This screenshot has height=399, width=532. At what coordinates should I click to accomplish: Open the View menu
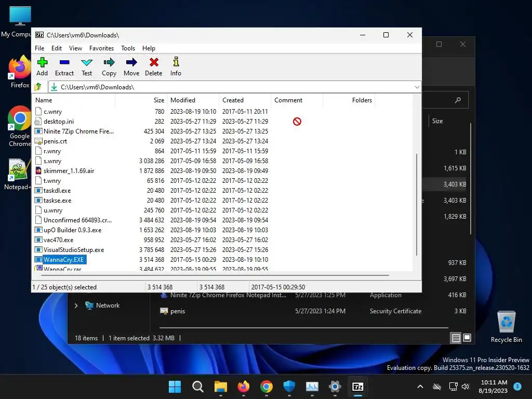[75, 48]
